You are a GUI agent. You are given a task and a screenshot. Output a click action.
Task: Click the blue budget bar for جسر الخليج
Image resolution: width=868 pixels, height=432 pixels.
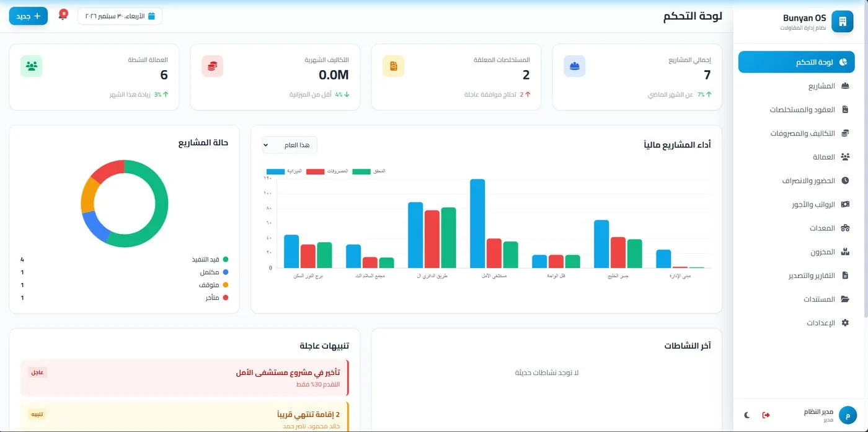pyautogui.click(x=601, y=244)
